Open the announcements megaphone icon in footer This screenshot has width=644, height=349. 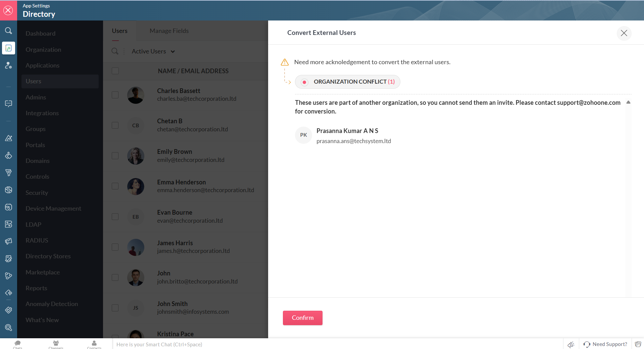[571, 344]
